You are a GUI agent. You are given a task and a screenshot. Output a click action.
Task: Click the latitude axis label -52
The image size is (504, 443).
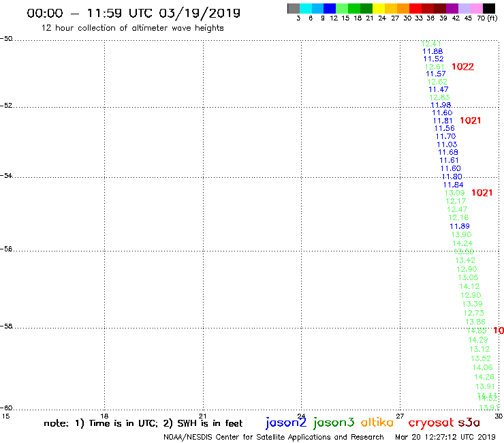(x=6, y=106)
